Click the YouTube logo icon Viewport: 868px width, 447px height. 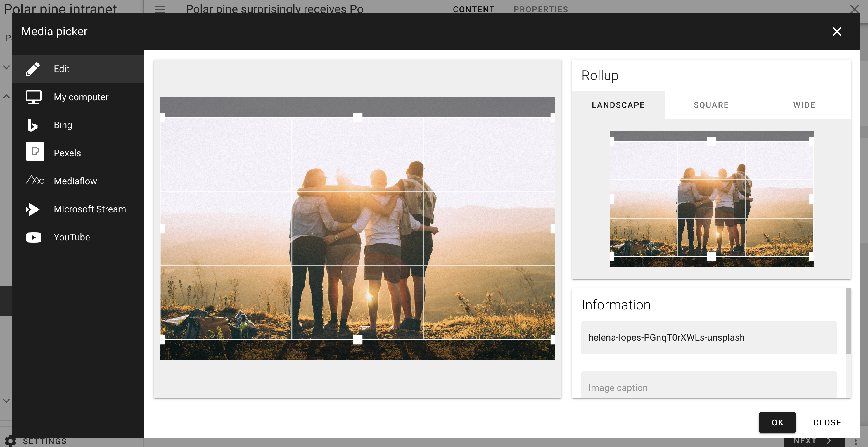33,238
